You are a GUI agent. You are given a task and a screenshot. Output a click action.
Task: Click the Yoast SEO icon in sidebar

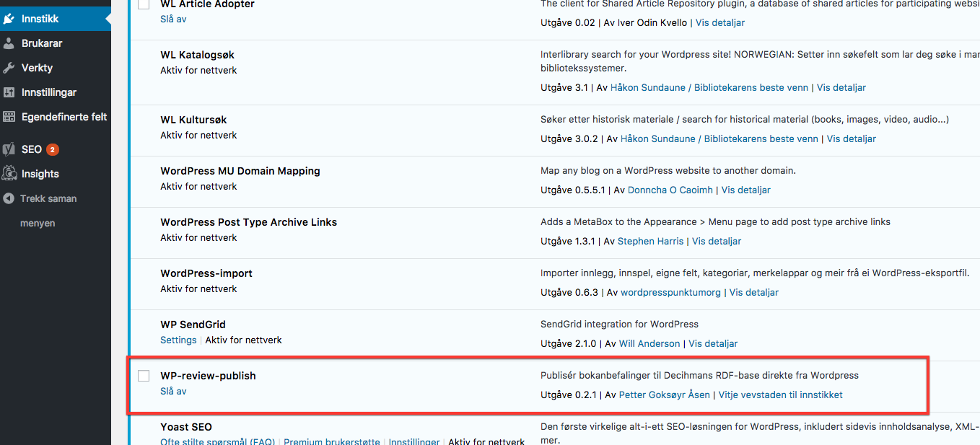(x=9, y=149)
